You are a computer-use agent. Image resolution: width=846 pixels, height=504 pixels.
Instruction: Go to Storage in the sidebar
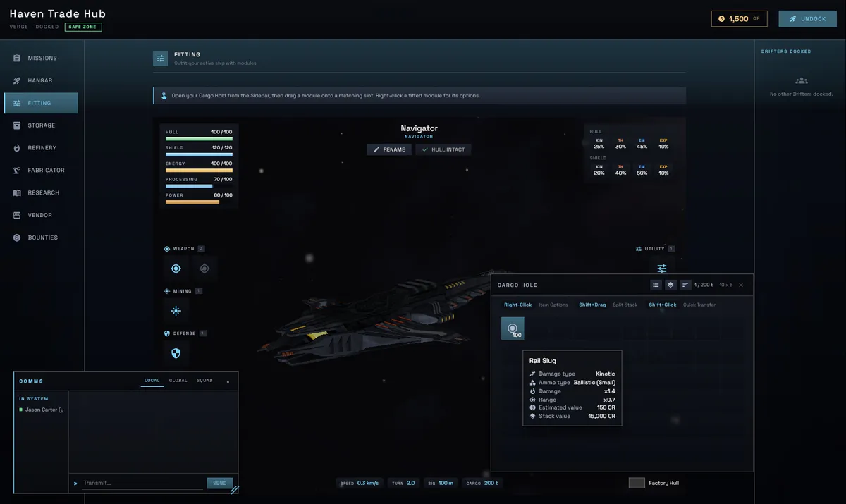(39, 125)
